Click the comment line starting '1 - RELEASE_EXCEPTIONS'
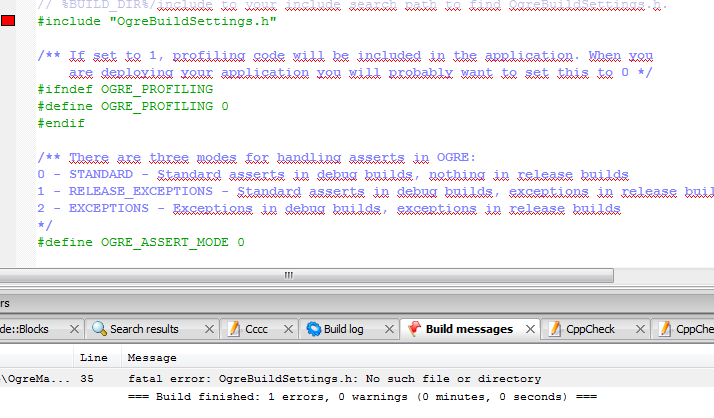Image resolution: width=714 pixels, height=418 pixels. [x=376, y=191]
